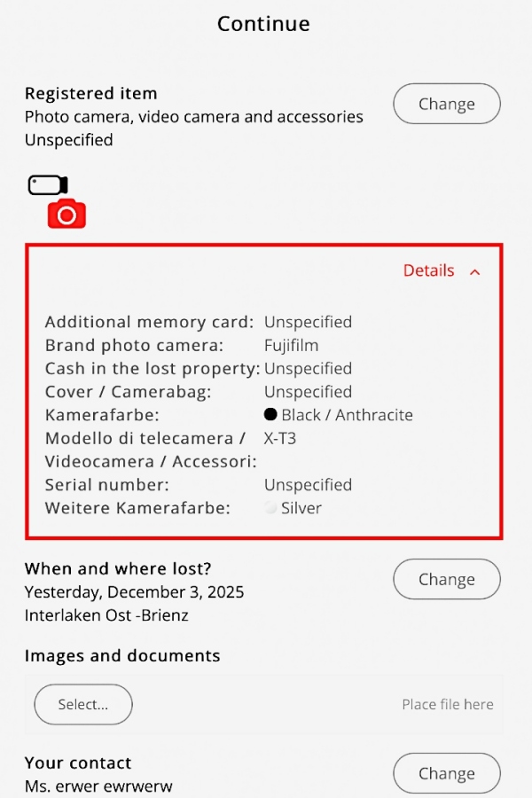Click Photo camera, video camera and accessories text

[194, 116]
